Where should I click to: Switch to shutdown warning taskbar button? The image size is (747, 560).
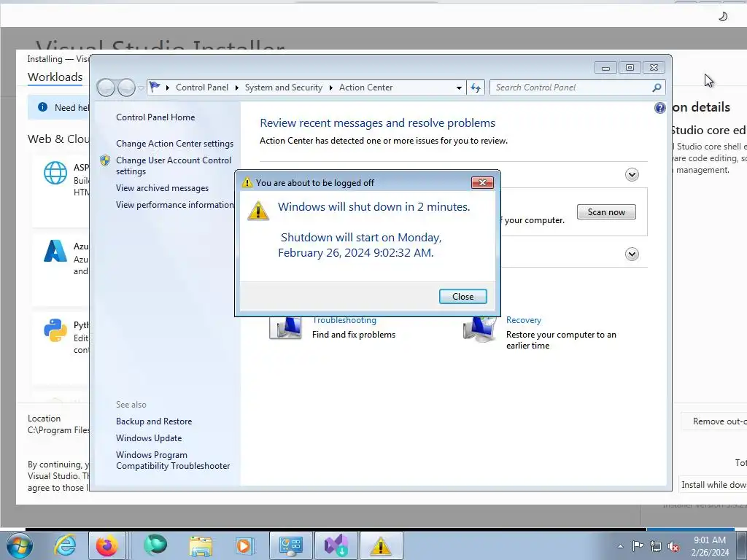pyautogui.click(x=381, y=545)
